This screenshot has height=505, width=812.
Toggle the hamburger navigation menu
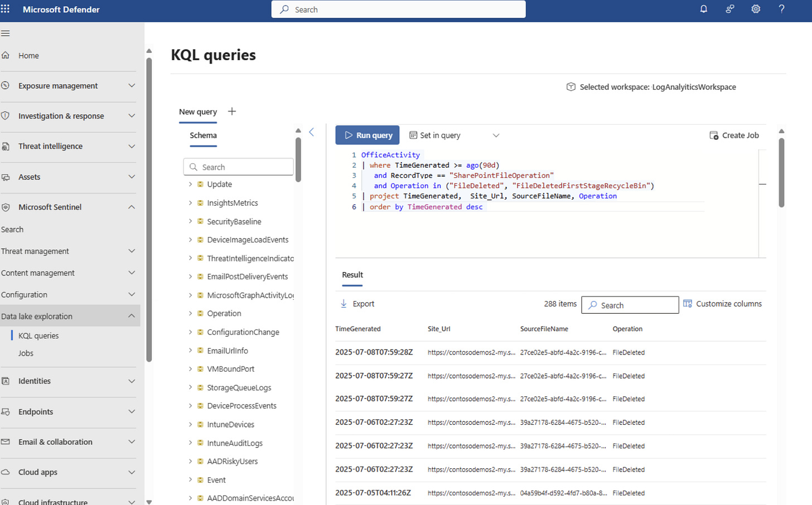point(6,33)
